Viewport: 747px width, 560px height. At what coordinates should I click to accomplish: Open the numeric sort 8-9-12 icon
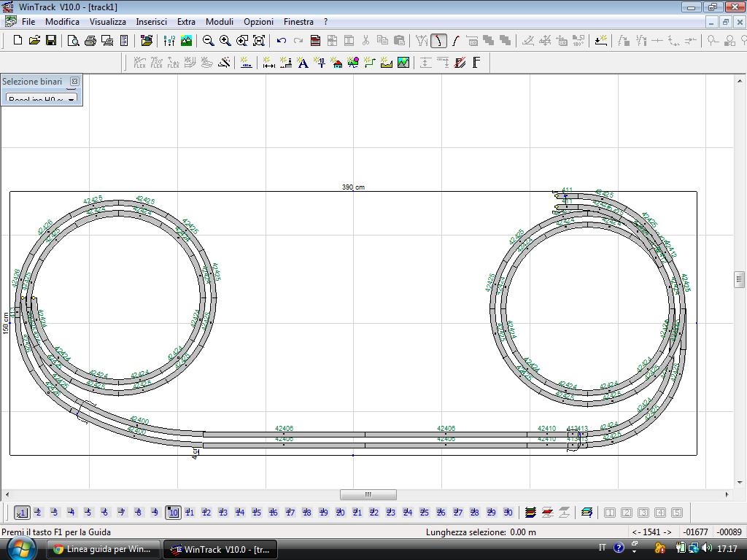click(x=169, y=41)
